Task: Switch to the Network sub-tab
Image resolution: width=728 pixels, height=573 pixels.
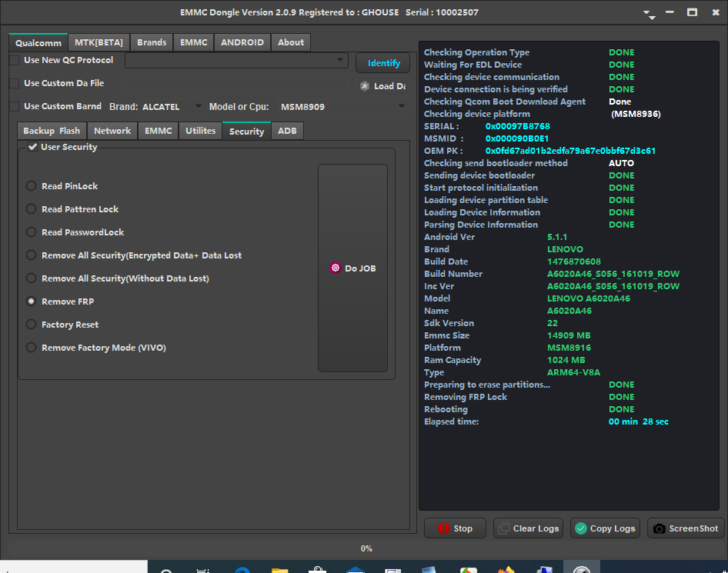Action: [112, 131]
